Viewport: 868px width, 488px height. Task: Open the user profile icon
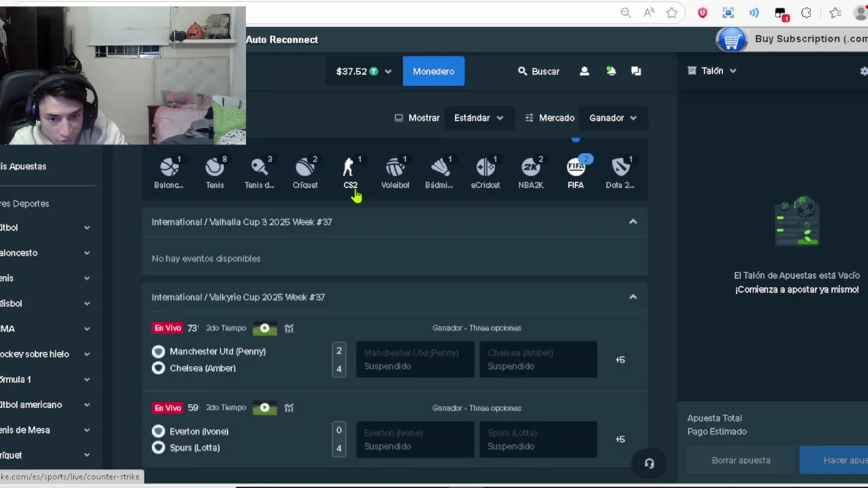(585, 71)
